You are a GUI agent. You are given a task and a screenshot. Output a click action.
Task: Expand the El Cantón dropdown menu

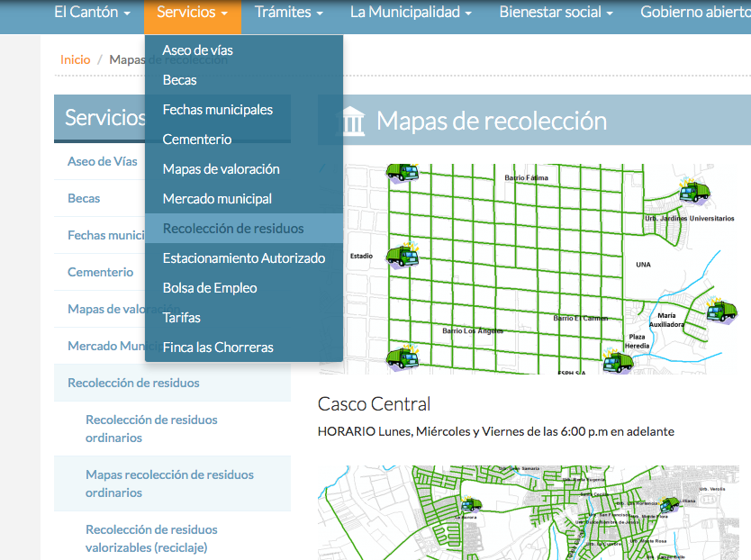tap(92, 13)
